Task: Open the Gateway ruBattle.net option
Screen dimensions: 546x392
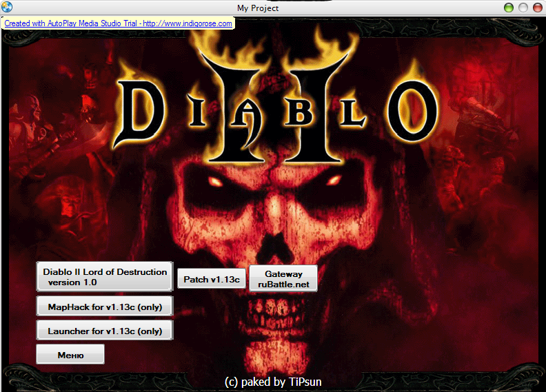Action: (x=283, y=278)
